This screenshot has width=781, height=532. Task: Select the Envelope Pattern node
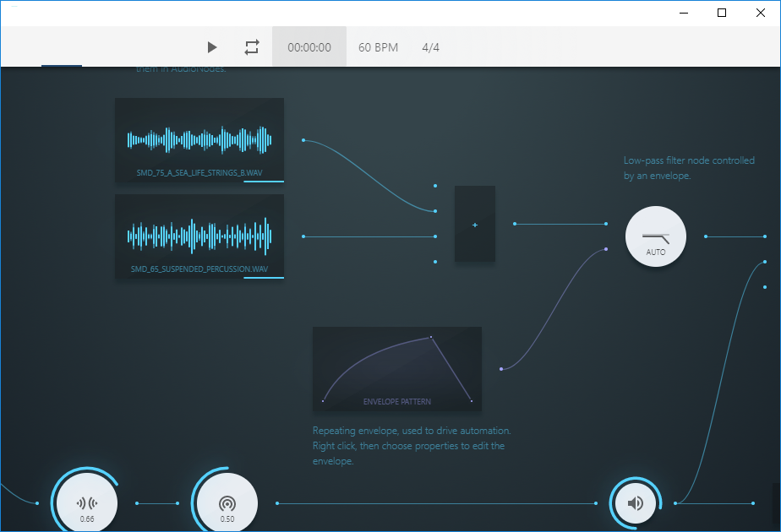(x=396, y=369)
